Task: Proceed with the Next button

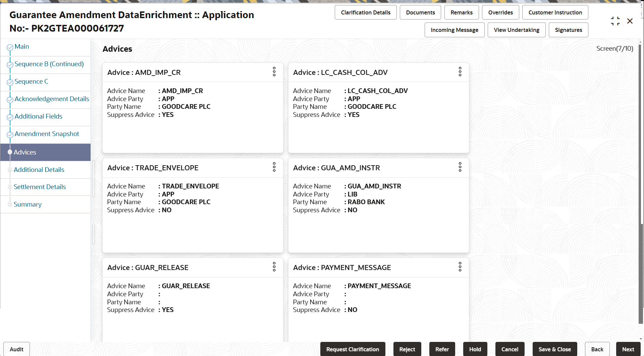Action: point(628,349)
